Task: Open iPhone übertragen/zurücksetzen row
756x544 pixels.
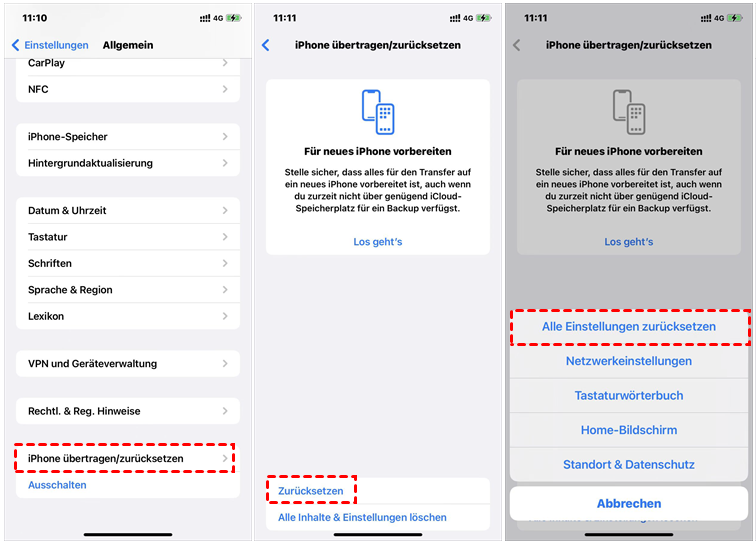Action: pos(128,459)
